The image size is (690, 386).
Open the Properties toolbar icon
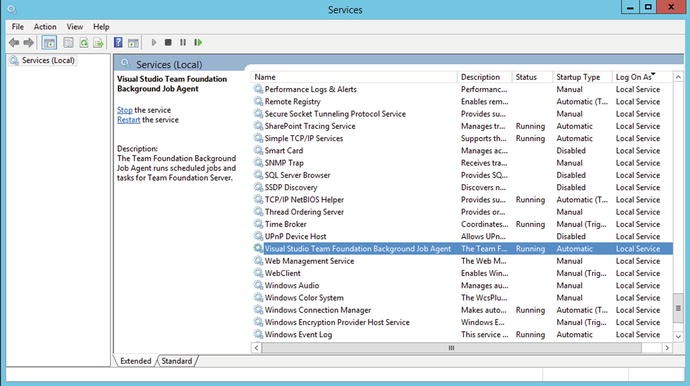pos(68,43)
